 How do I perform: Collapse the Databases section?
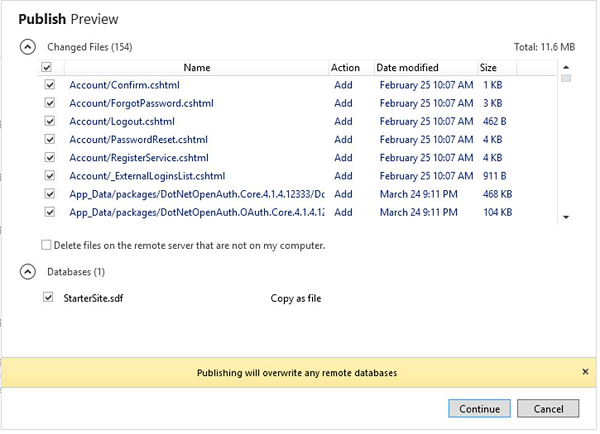click(28, 271)
